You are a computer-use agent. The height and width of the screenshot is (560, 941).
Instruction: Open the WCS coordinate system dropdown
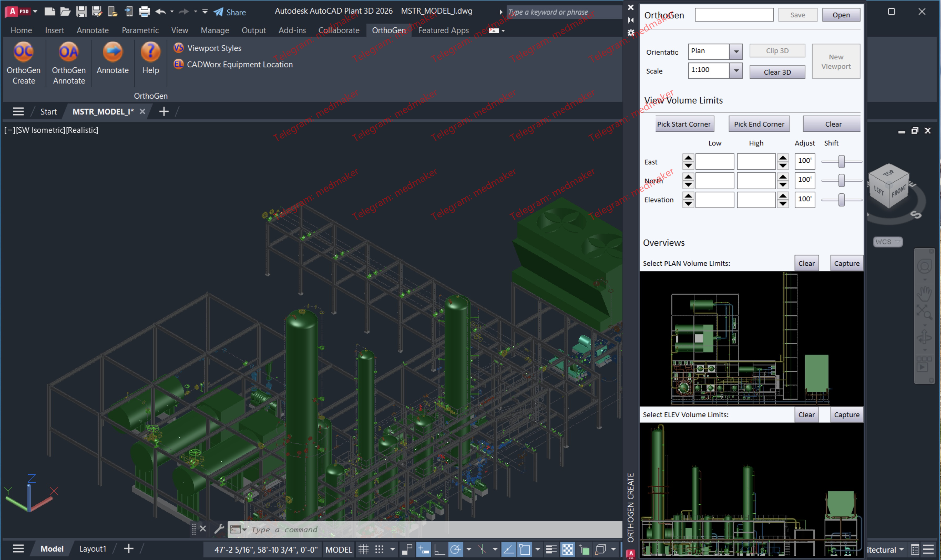[x=888, y=242]
